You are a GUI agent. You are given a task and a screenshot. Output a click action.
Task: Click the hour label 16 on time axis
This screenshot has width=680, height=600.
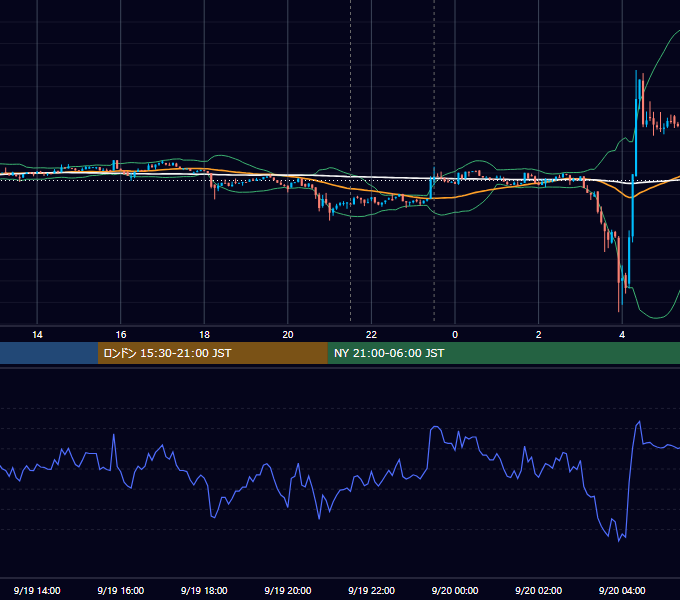coord(121,335)
